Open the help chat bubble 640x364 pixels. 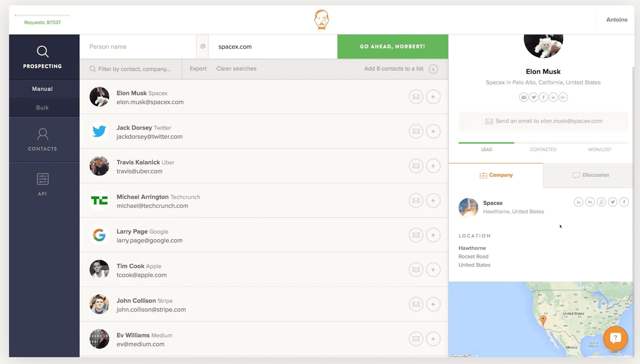pyautogui.click(x=615, y=338)
